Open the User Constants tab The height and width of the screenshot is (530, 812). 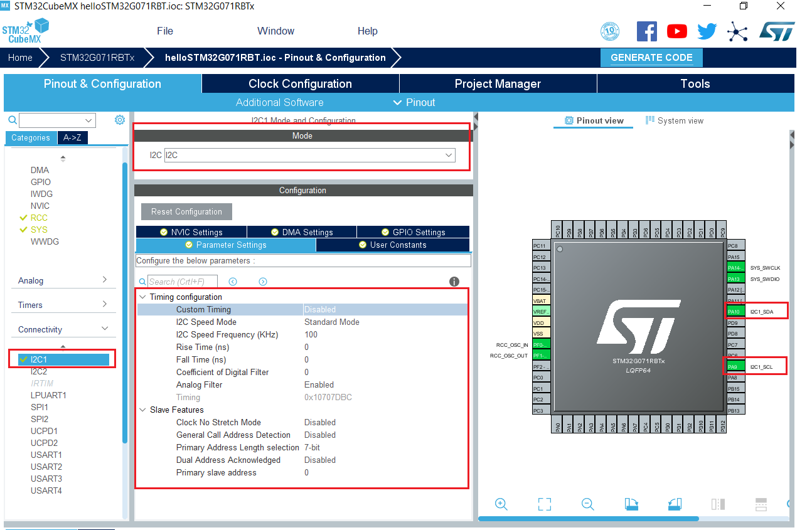393,245
